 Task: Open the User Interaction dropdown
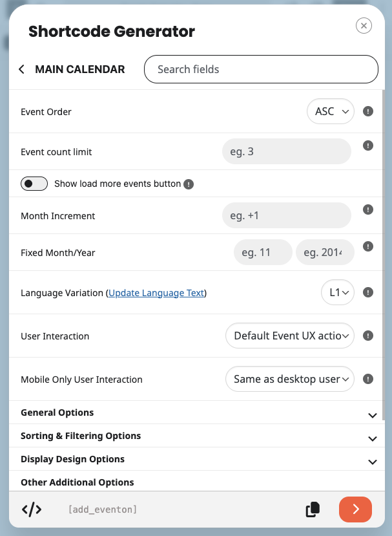290,336
